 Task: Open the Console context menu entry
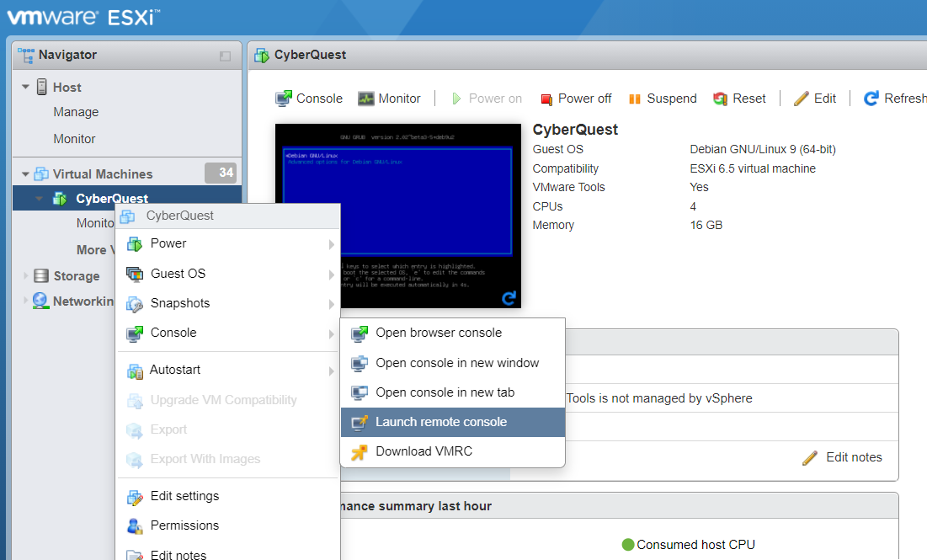(x=228, y=333)
